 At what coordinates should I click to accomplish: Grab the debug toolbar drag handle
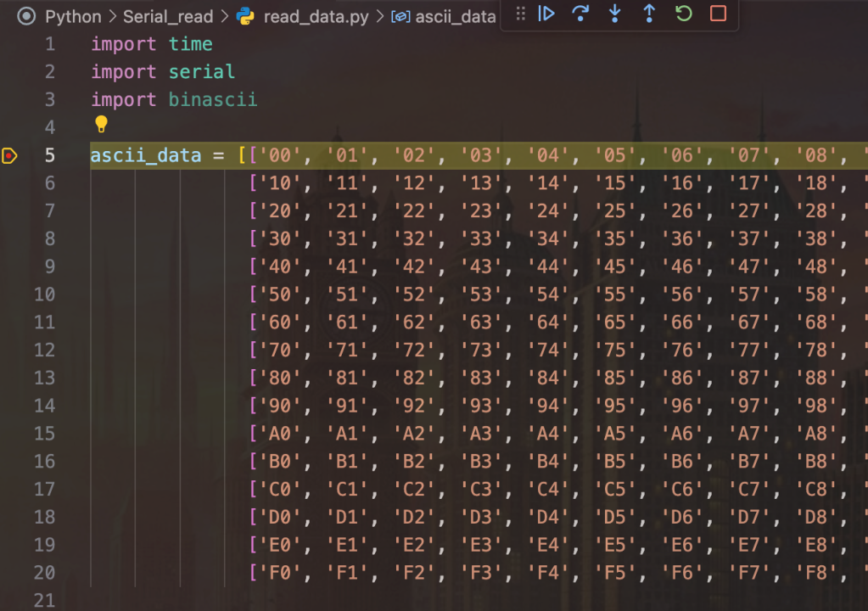click(x=520, y=14)
